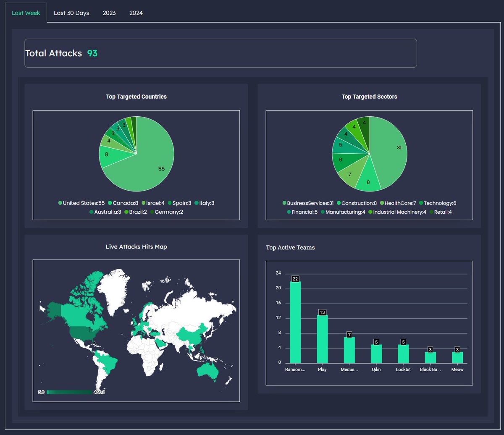
Task: Click Manufacturing:4 legend entry
Action: coord(343,212)
